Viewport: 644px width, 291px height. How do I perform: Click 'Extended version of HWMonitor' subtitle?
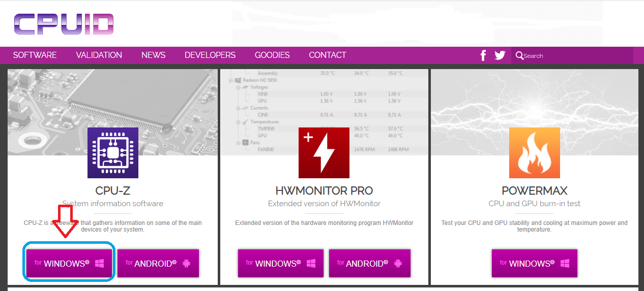[324, 204]
